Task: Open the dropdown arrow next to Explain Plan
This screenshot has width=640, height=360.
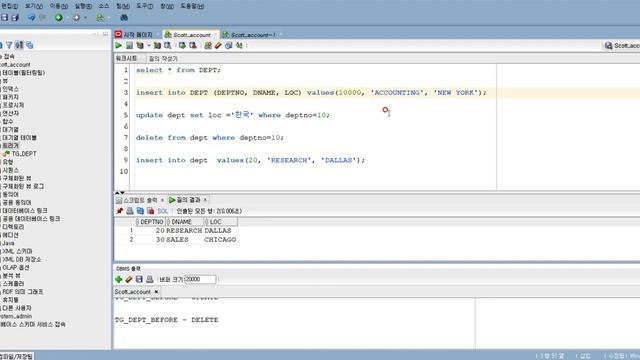Action: point(149,46)
